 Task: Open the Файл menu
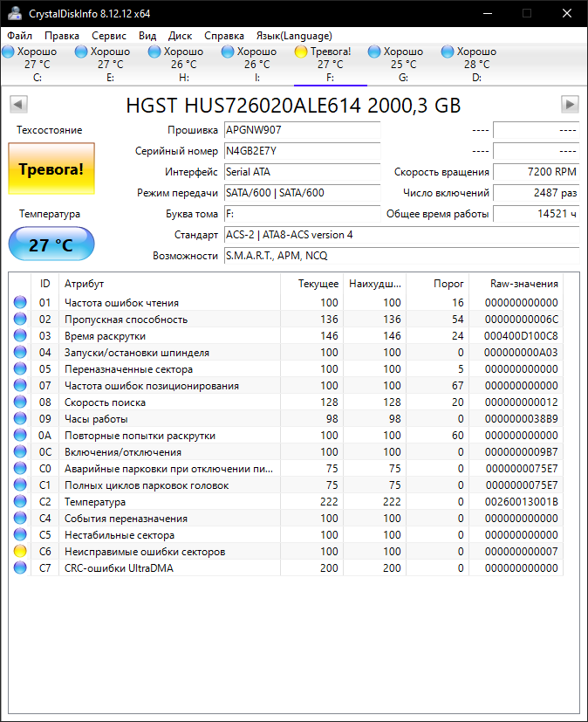pyautogui.click(x=19, y=36)
